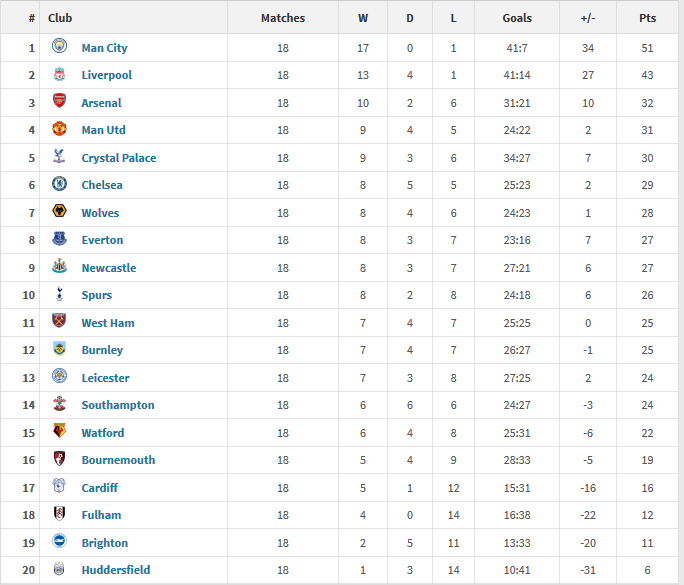Click the Liverpool club crest icon
Screen dimensions: 684x585
[59, 75]
